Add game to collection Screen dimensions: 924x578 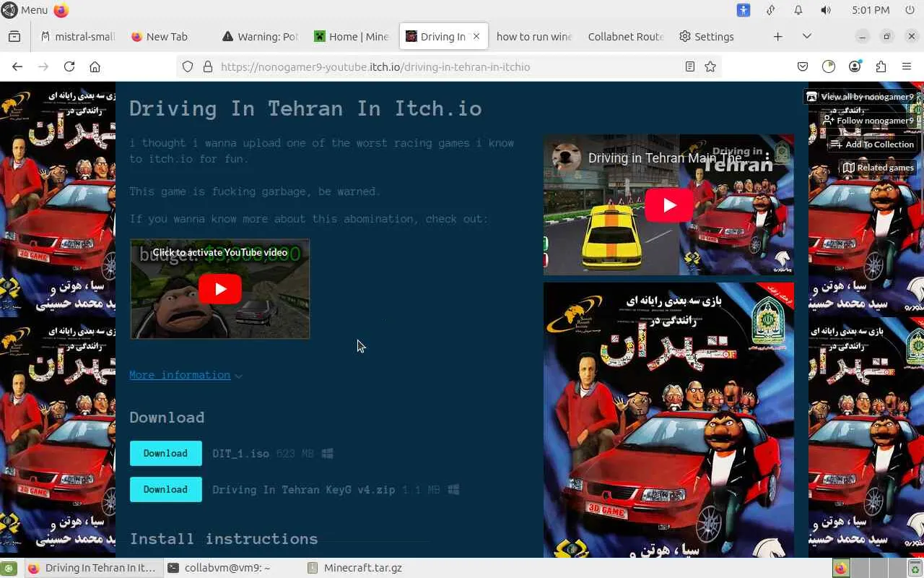873,144
